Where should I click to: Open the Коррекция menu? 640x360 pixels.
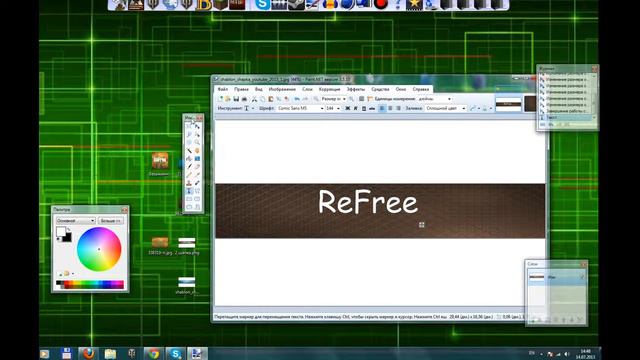click(329, 89)
